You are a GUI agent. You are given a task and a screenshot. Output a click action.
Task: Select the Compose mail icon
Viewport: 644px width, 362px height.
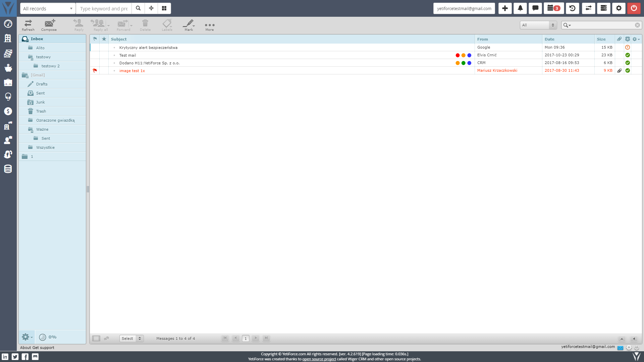pos(49,25)
